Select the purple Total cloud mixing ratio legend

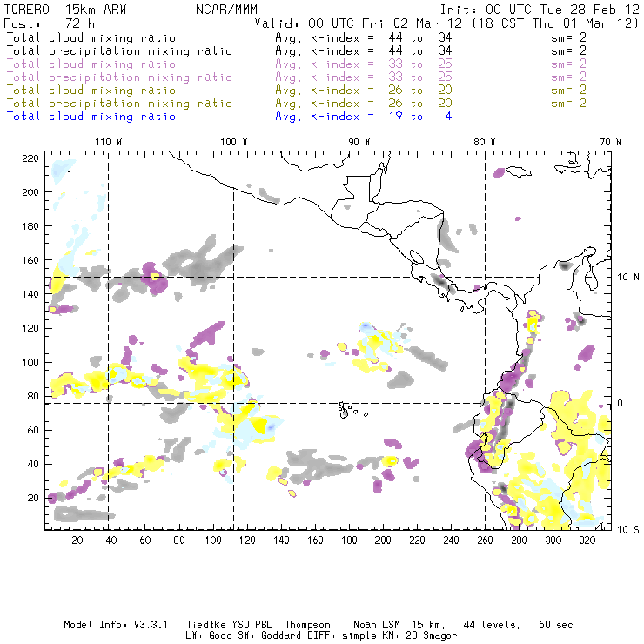tap(91, 64)
